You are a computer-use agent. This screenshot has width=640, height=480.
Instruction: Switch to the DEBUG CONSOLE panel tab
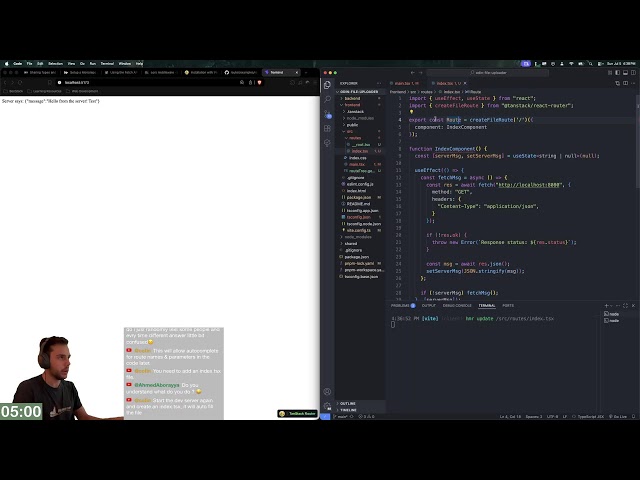[x=457, y=305]
